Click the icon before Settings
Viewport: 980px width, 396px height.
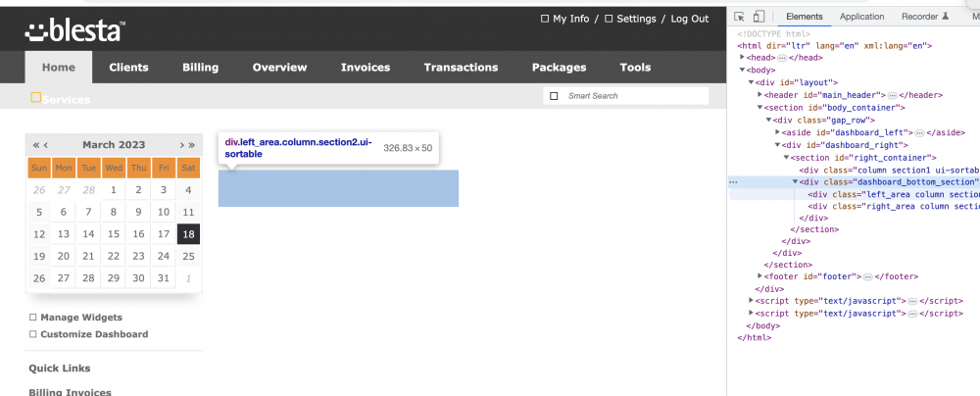pyautogui.click(x=609, y=19)
